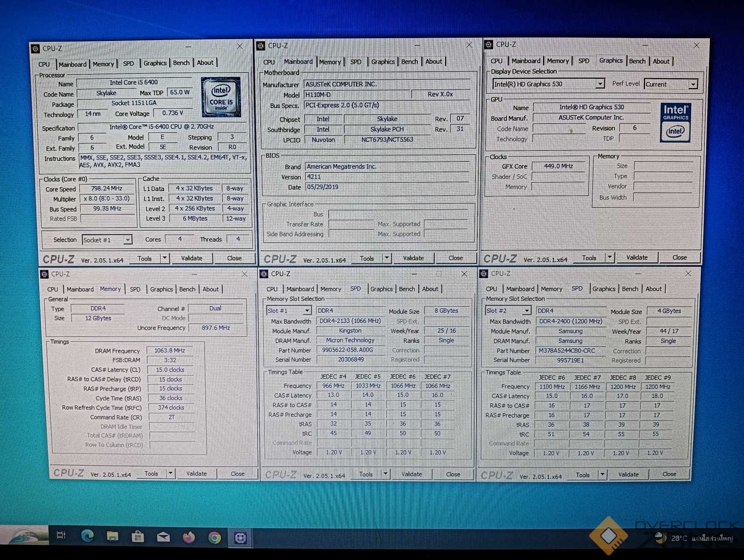The height and width of the screenshot is (560, 744).
Task: Click Validate in Slot #2 SPD window
Action: (x=628, y=475)
